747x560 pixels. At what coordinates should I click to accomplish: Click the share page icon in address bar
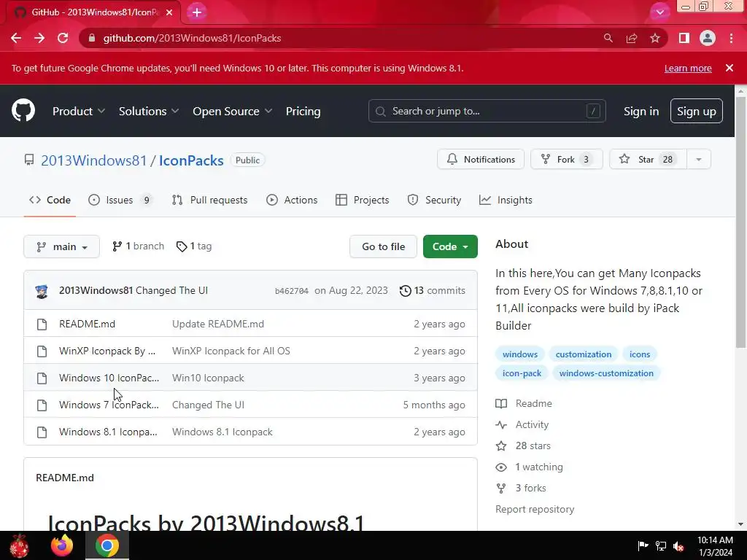632,38
